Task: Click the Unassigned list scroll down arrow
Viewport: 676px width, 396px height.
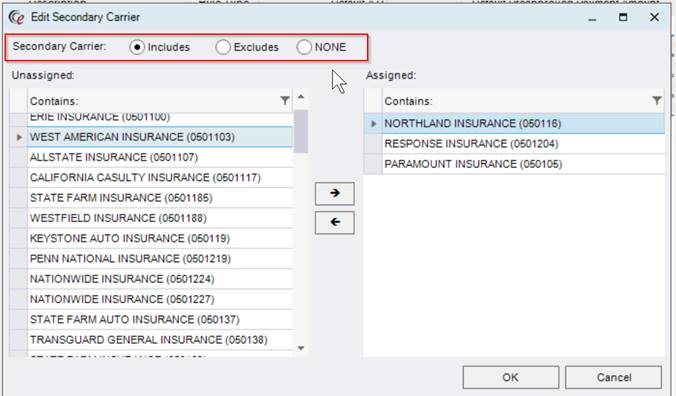Action: click(301, 348)
